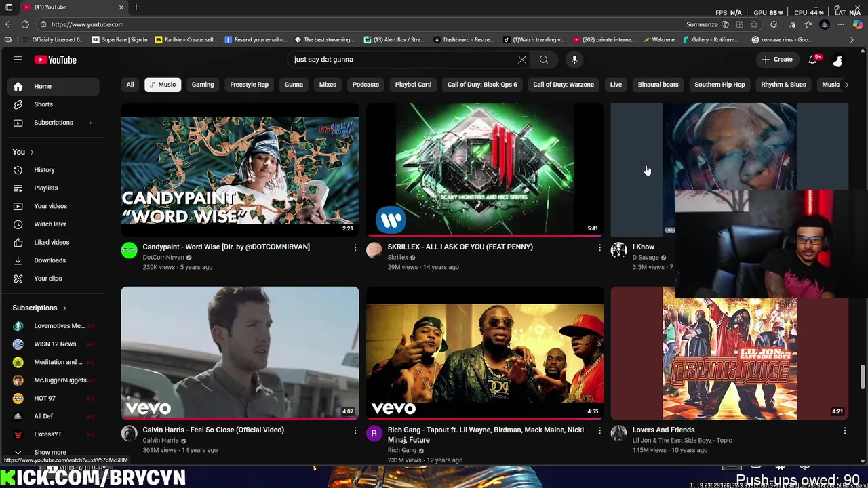Open Lovemotives Me... channel subscription
Viewport: 868px width, 488px height.
tap(54, 326)
